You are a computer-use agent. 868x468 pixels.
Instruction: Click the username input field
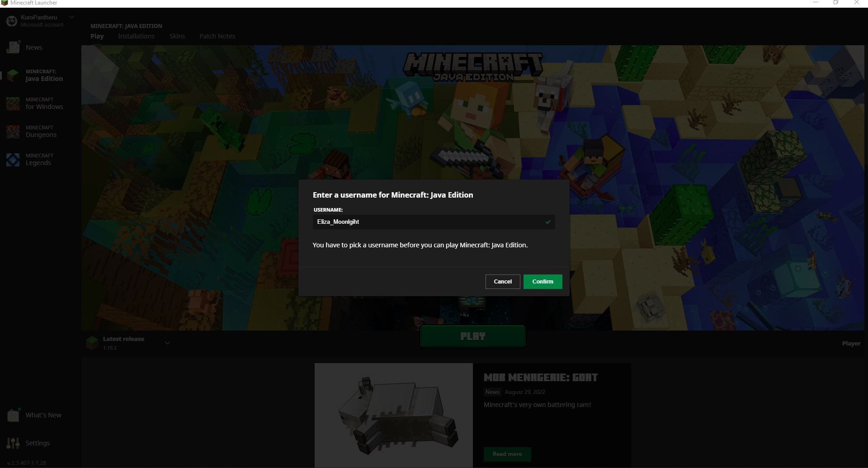click(434, 222)
